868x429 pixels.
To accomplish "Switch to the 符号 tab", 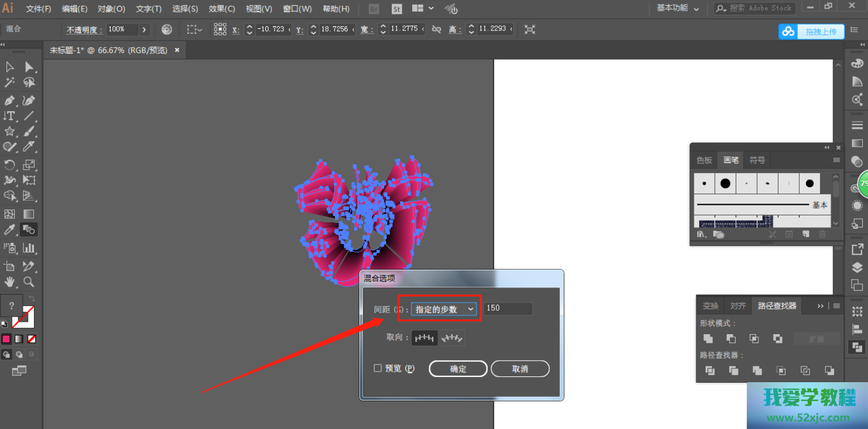I will tap(757, 160).
